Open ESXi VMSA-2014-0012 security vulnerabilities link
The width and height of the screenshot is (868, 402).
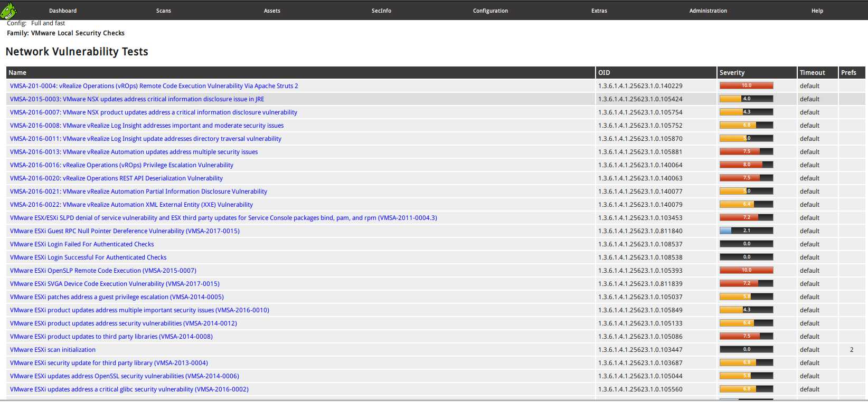click(123, 323)
